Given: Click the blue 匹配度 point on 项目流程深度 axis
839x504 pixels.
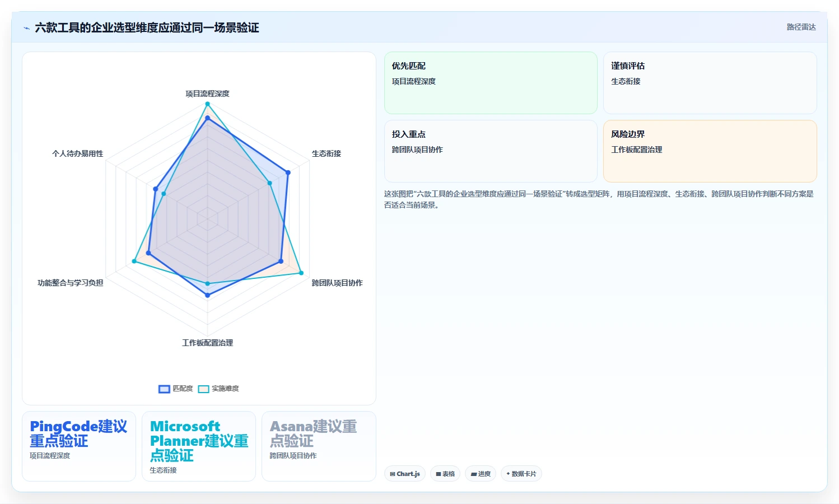Looking at the screenshot, I should point(207,118).
